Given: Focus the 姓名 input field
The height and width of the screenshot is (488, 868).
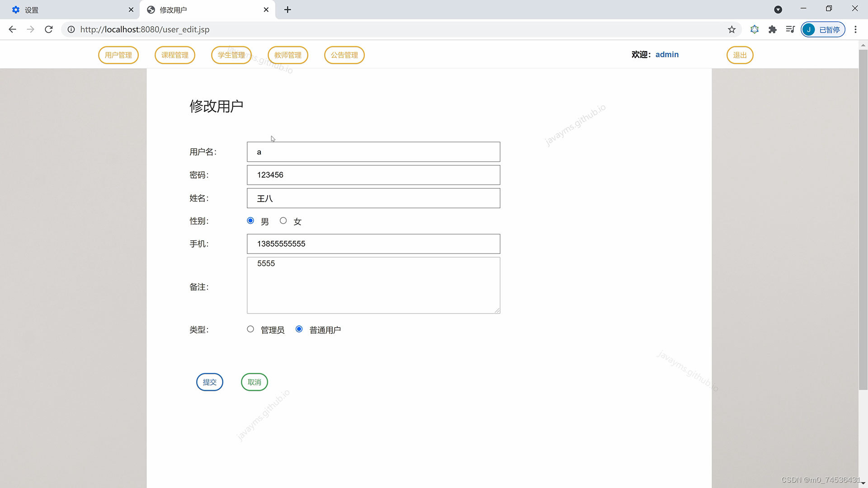Looking at the screenshot, I should pyautogui.click(x=373, y=198).
